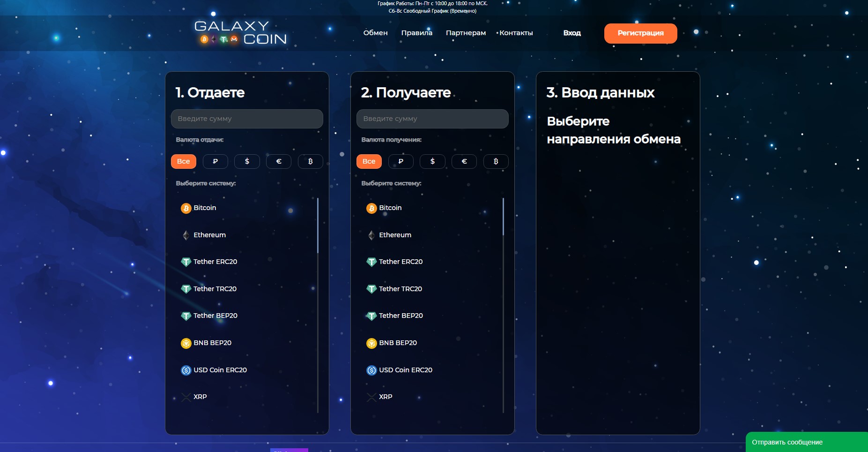This screenshot has height=452, width=868.
Task: Filter Получаете currencies by ruble
Action: (x=401, y=161)
